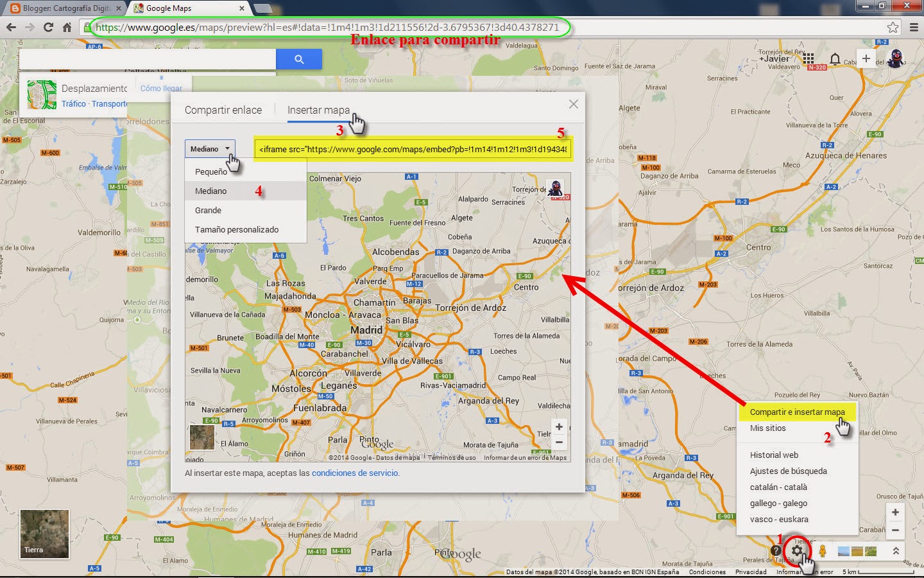Image resolution: width=924 pixels, height=578 pixels.
Task: Open the settings gear on the map
Action: coord(798,550)
